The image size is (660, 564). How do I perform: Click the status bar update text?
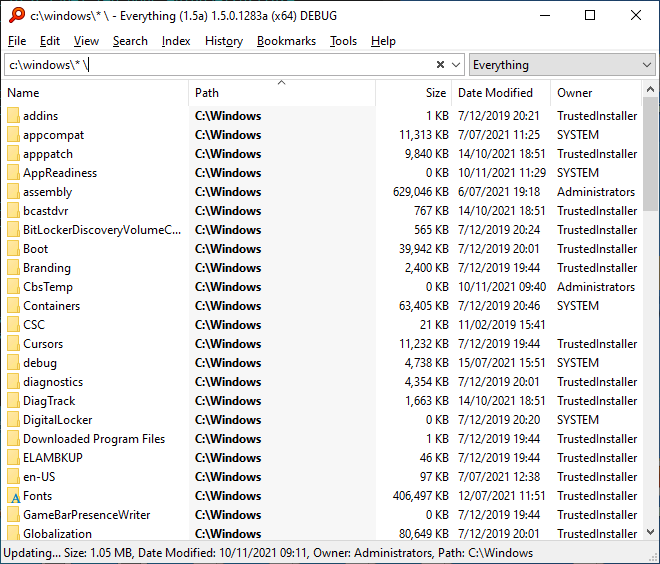(x=268, y=553)
